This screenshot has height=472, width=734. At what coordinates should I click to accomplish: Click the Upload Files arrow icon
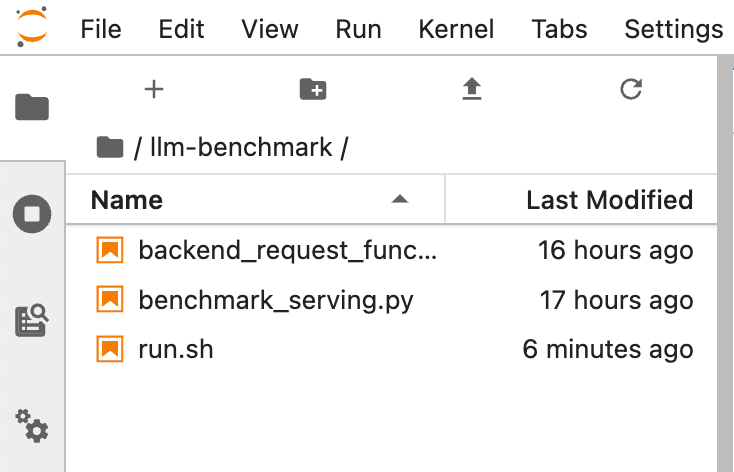click(471, 89)
